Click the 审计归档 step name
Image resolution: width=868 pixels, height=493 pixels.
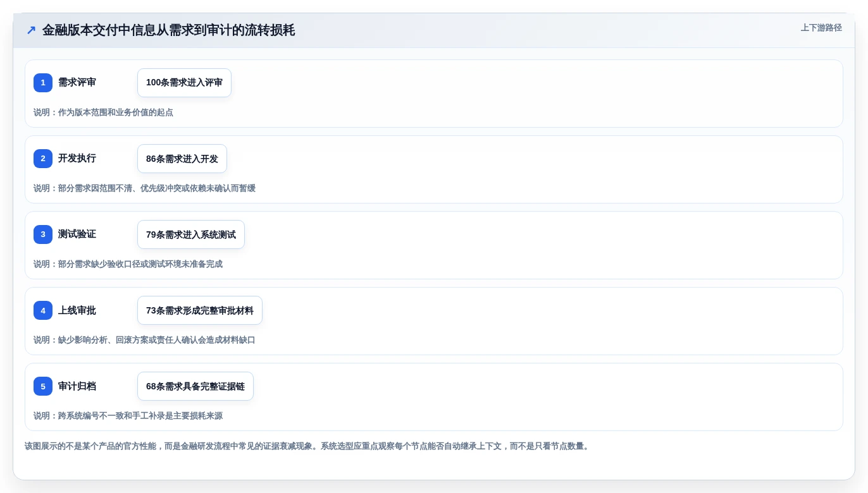(77, 386)
